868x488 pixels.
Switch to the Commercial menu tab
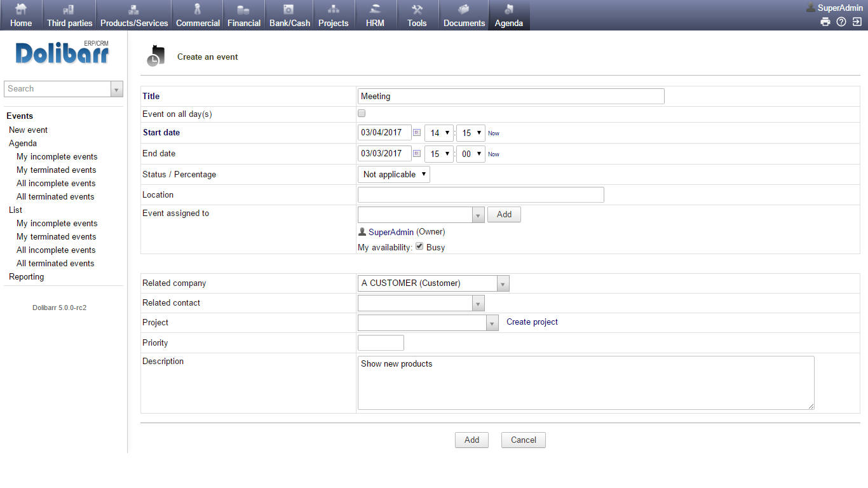[x=198, y=15]
